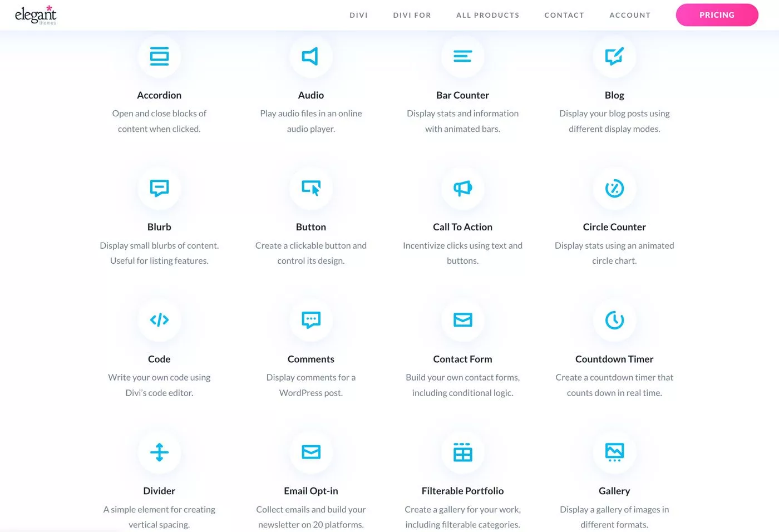Click the pink PRICING button
The image size is (779, 532).
pos(717,15)
